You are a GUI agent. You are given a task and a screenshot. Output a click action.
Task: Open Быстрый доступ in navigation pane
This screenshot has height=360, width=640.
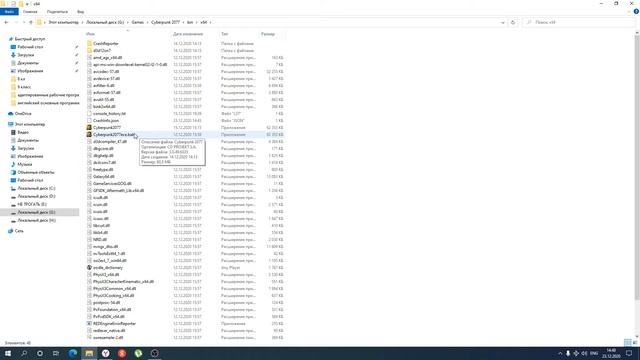click(x=29, y=39)
